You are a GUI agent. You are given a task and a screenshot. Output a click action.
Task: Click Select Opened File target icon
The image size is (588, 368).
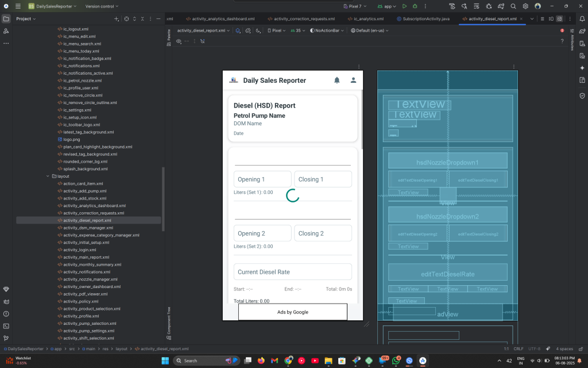(x=126, y=19)
